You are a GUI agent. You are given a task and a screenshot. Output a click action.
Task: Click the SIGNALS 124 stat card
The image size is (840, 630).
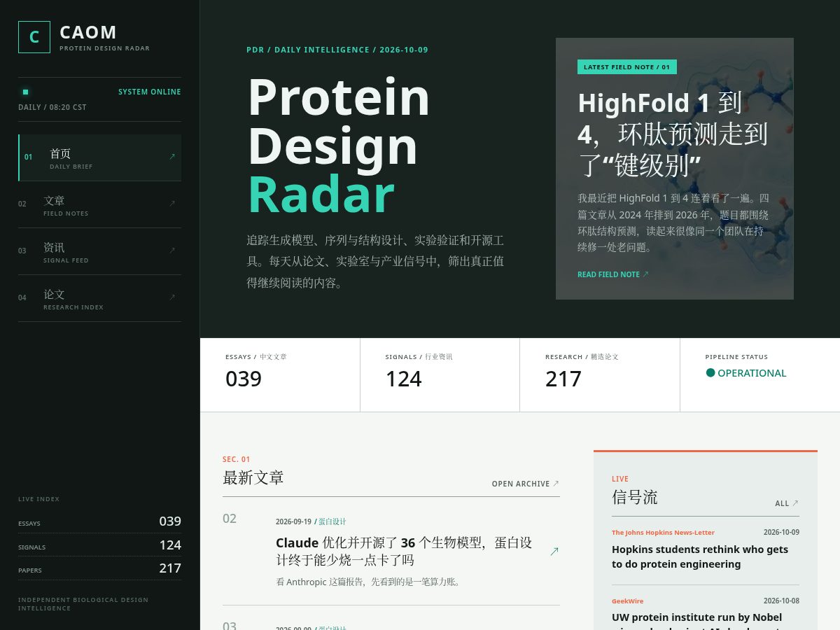pos(440,375)
